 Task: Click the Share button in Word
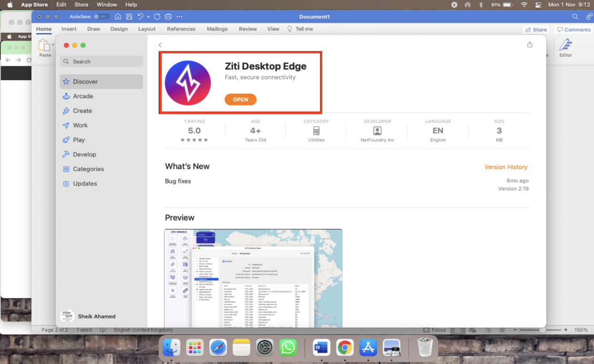[536, 30]
